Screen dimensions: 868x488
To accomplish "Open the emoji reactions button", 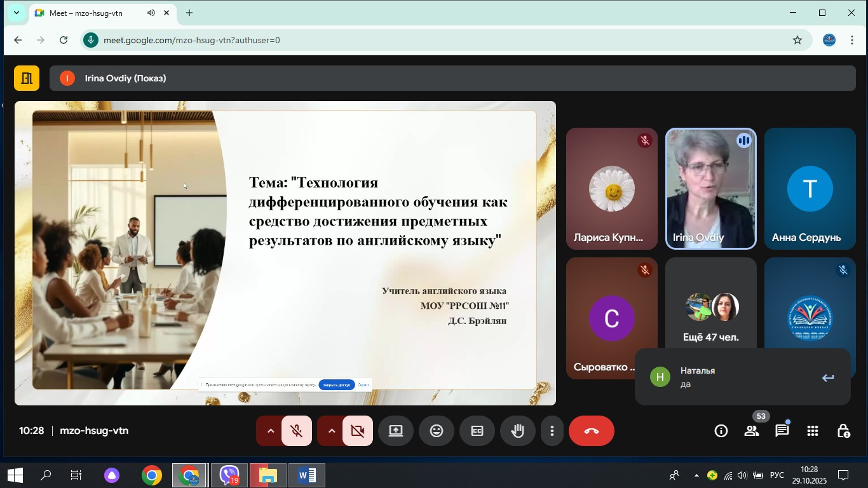I will pyautogui.click(x=437, y=431).
